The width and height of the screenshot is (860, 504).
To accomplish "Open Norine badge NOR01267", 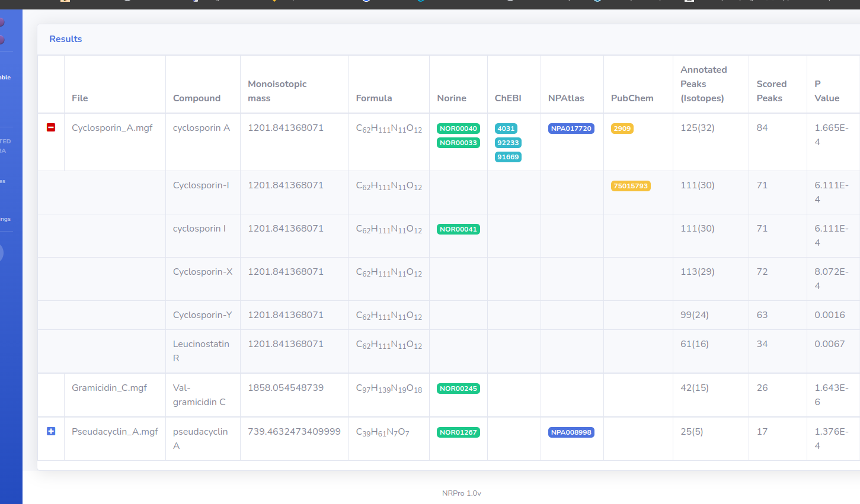I will point(458,432).
